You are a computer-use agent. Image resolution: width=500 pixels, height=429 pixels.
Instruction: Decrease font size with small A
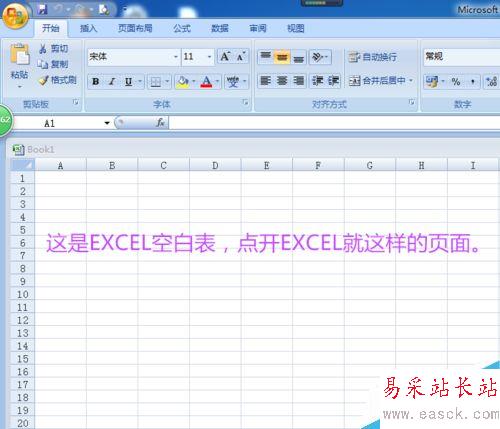click(x=241, y=57)
